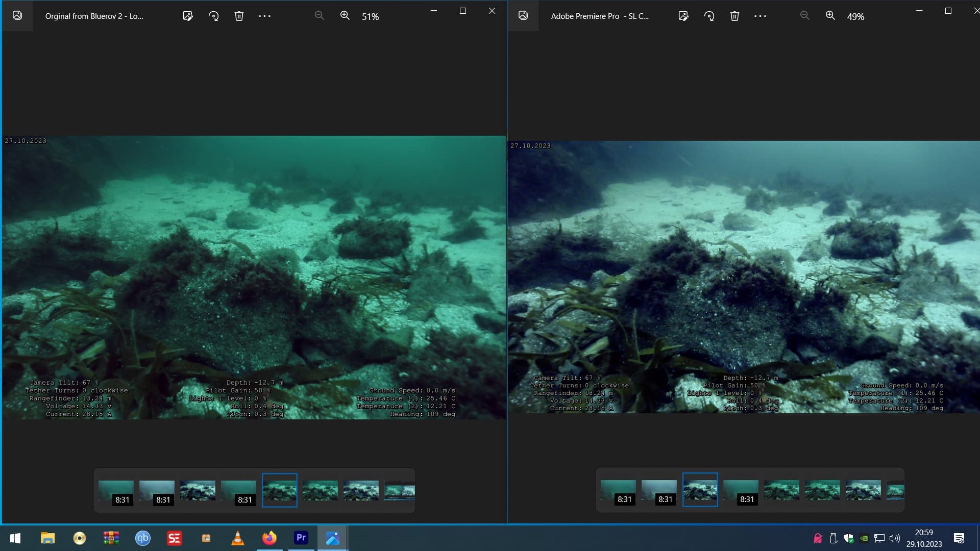980x551 pixels.
Task: Zoom in on the right image
Action: pyautogui.click(x=830, y=16)
